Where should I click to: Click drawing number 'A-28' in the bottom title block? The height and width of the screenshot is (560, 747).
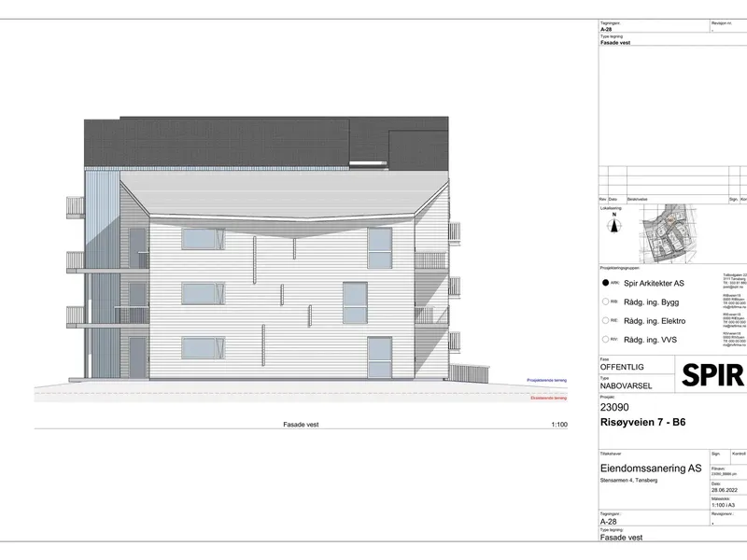[x=609, y=522]
